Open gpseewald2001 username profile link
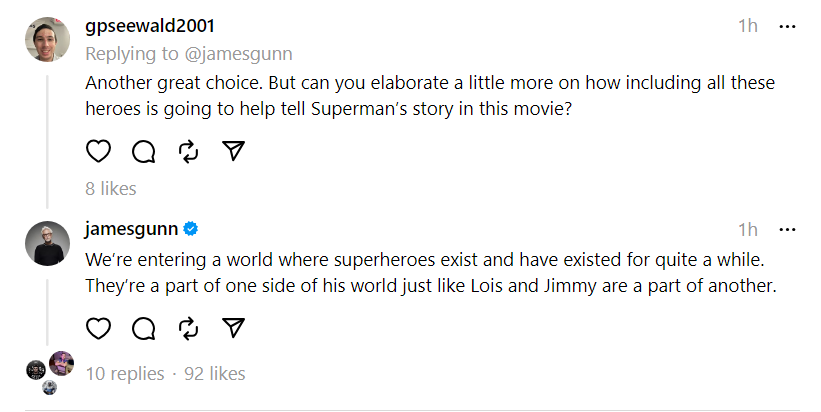The image size is (821, 412). [x=150, y=26]
